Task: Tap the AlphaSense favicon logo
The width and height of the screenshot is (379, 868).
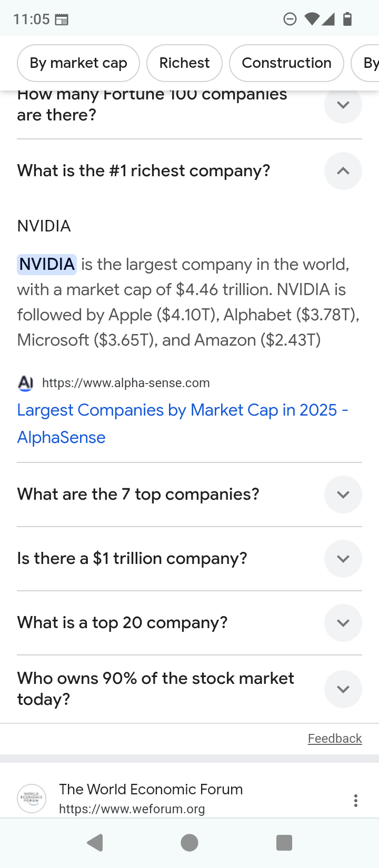Action: point(26,383)
